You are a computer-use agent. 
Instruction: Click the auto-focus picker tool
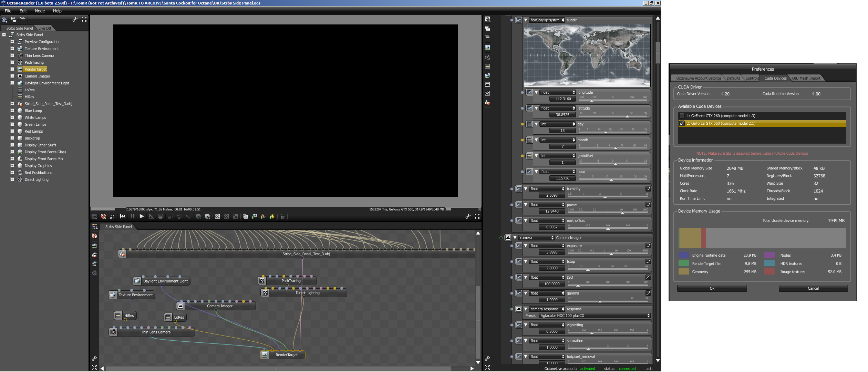(x=170, y=217)
